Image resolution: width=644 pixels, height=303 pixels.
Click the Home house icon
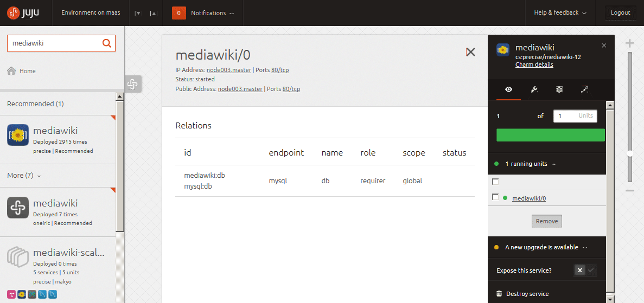click(11, 70)
